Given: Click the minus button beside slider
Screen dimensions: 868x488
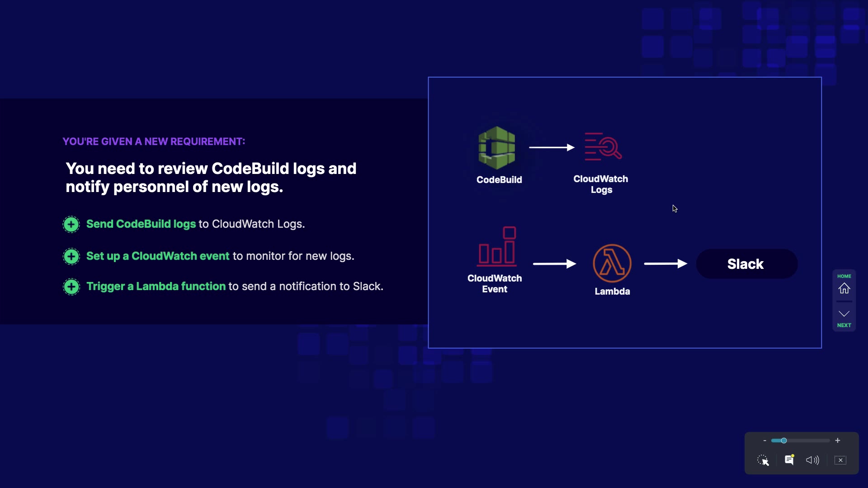Looking at the screenshot, I should (764, 441).
